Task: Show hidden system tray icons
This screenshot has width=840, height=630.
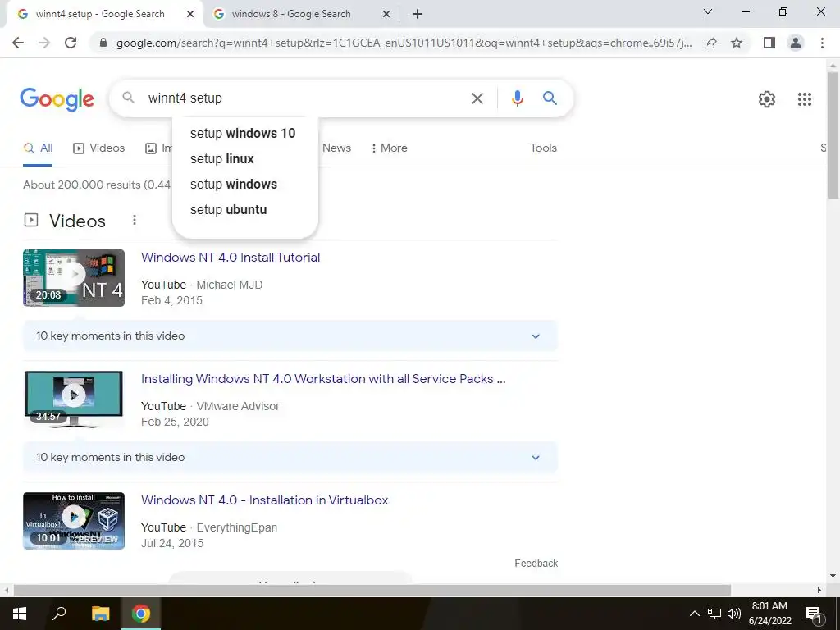Action: (694, 614)
